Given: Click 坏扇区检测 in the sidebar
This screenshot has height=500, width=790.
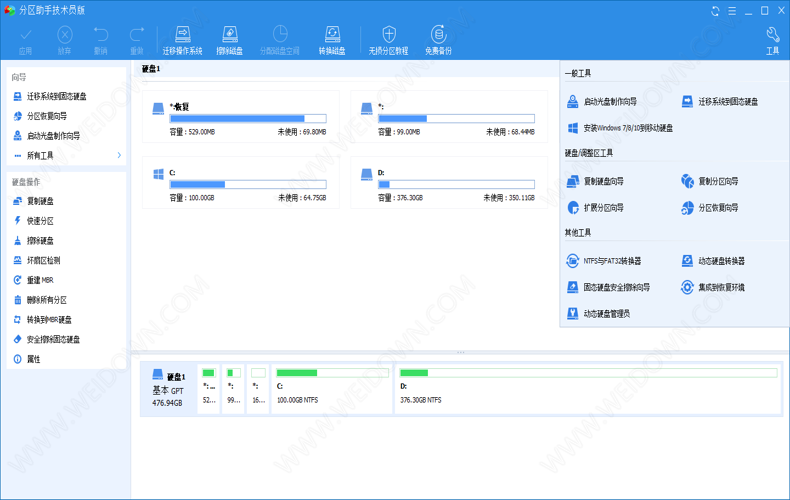Looking at the screenshot, I should (37, 260).
